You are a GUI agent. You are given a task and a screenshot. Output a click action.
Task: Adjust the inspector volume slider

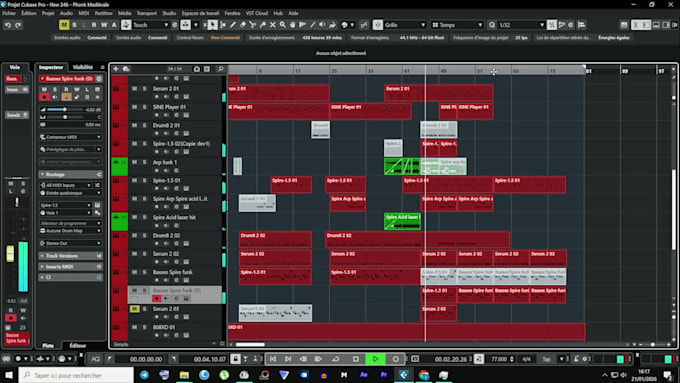point(64,110)
